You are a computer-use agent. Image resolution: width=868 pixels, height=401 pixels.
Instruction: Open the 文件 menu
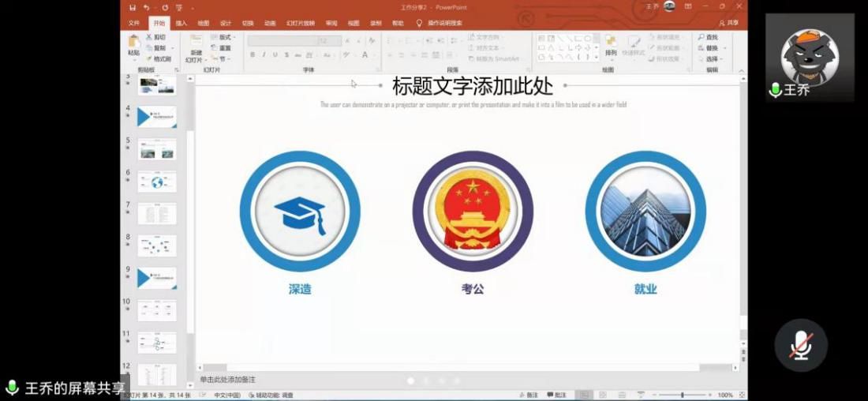pyautogui.click(x=134, y=23)
